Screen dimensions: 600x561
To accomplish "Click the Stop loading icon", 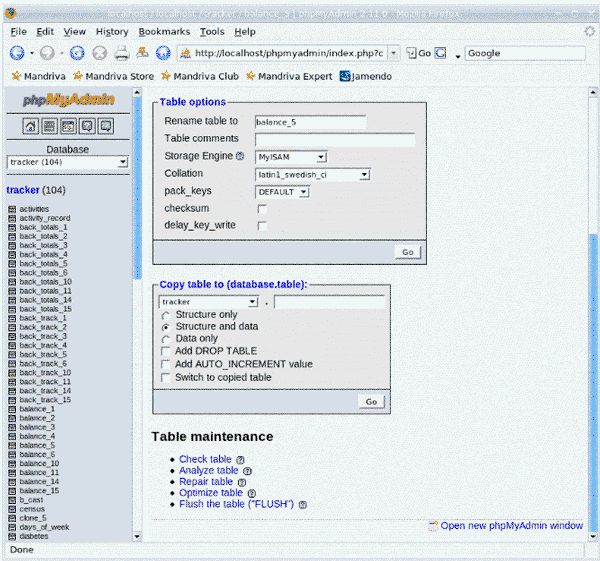I will tap(99, 53).
